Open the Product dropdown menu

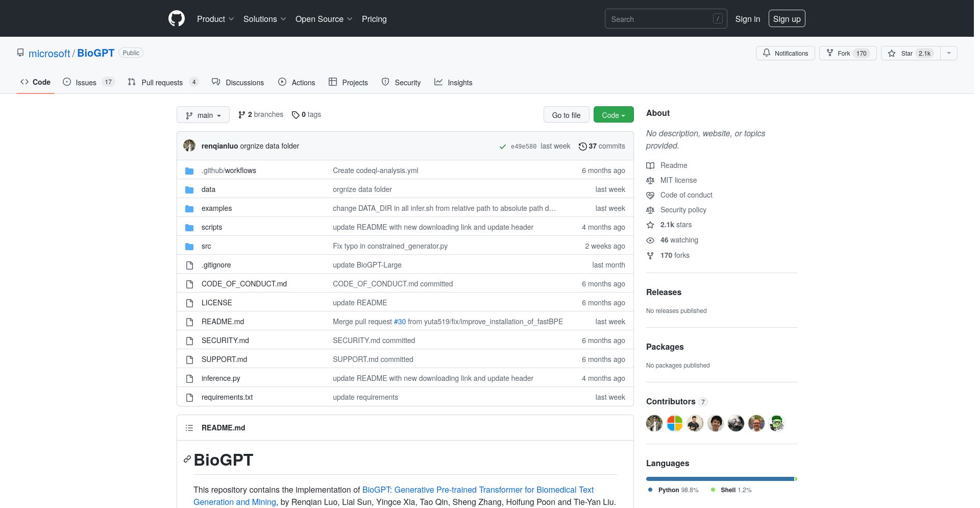[x=215, y=19]
